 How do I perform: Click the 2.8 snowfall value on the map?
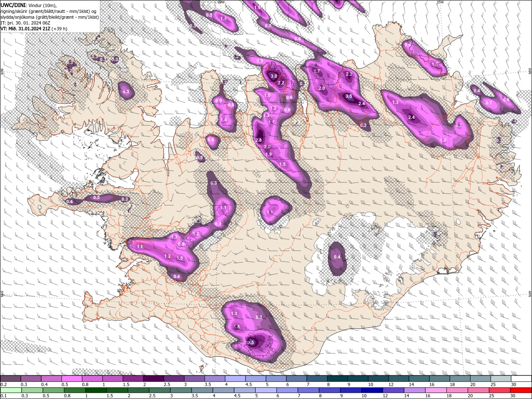point(259,140)
